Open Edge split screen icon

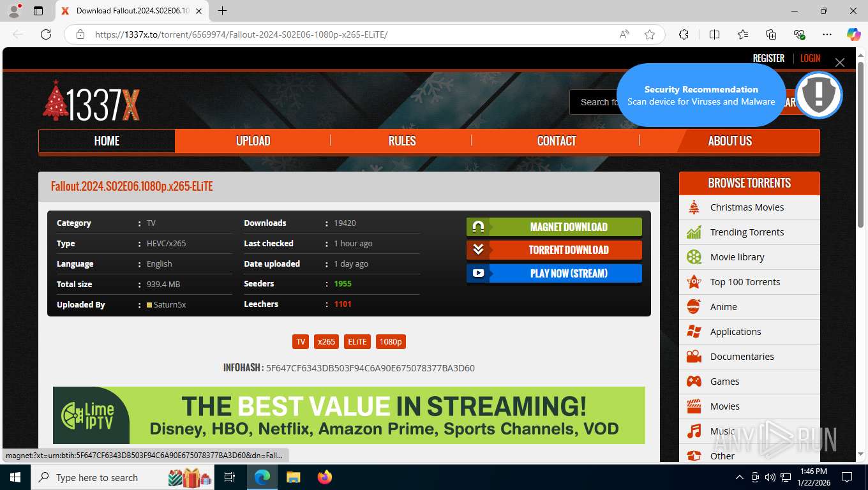(x=714, y=34)
